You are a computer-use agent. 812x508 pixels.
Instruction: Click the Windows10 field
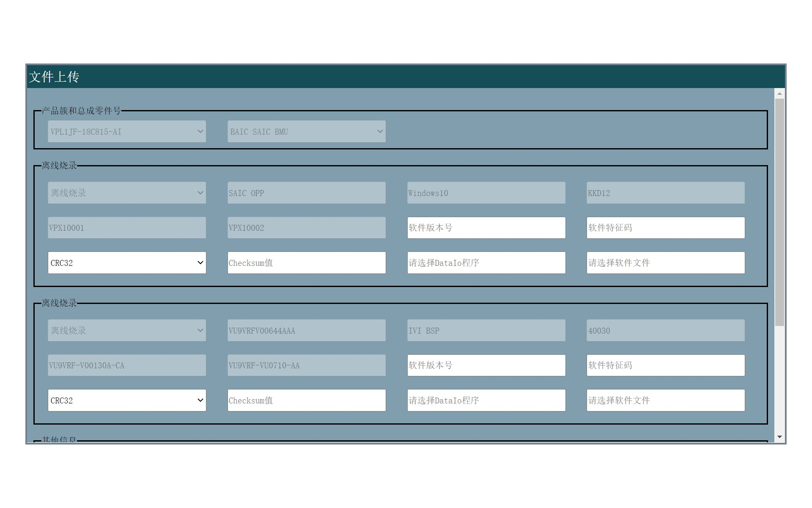486,193
